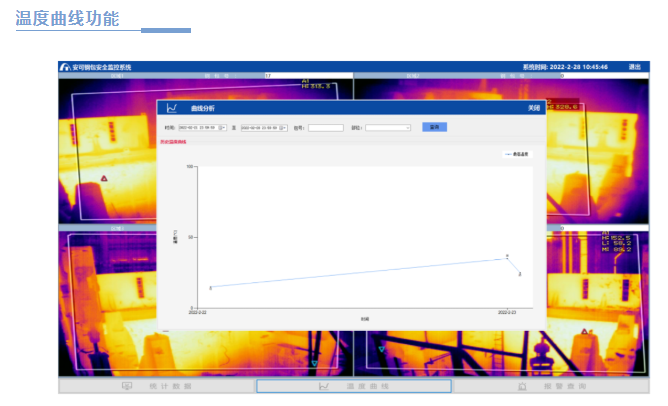The image size is (668, 406).
Task: Click 关闭 to close curve analysis dialog
Action: pyautogui.click(x=534, y=108)
